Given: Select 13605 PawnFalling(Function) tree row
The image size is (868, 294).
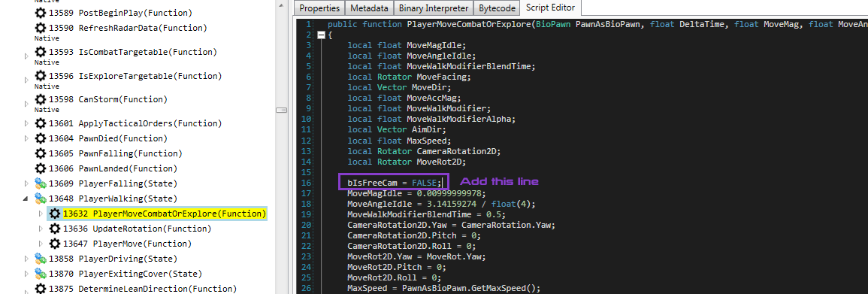Looking at the screenshot, I should point(115,153).
